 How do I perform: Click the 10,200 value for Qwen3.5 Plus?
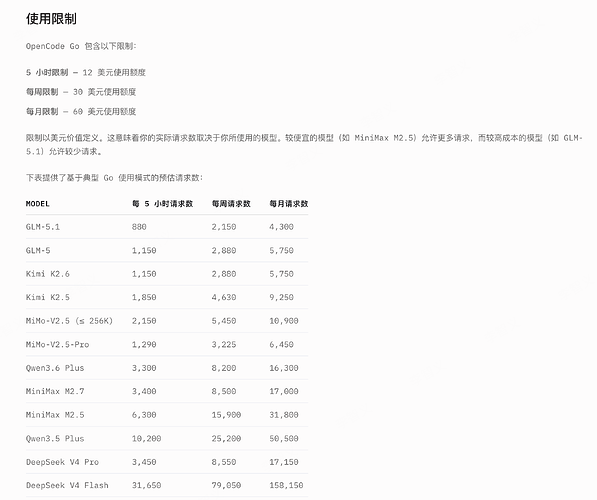[146, 438]
